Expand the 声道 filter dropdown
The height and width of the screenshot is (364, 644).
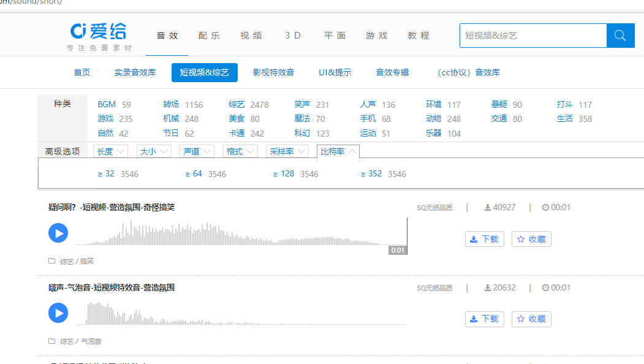click(x=197, y=151)
